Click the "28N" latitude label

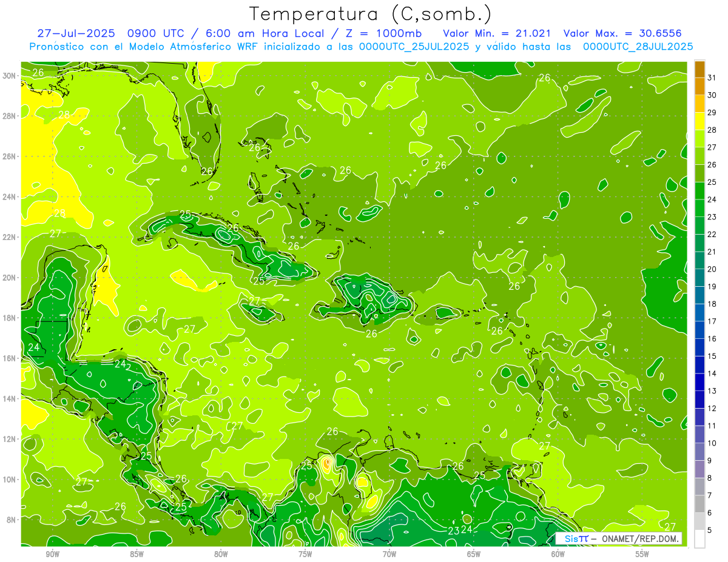(x=10, y=116)
